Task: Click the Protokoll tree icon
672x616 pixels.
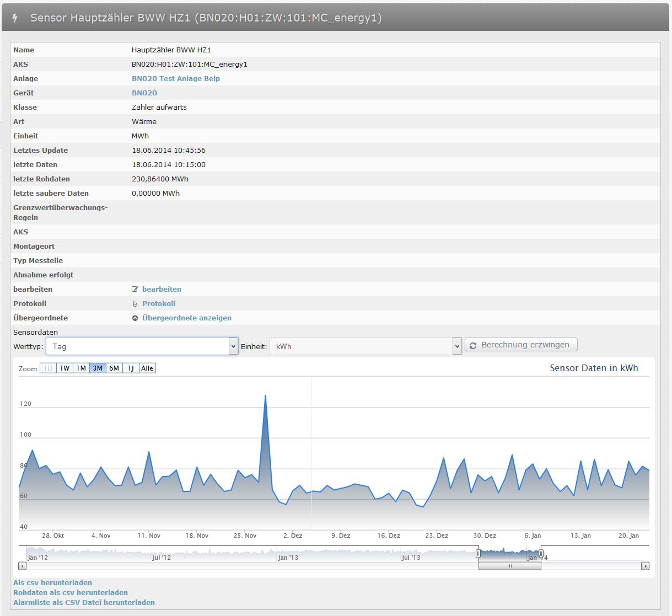Action: [x=135, y=303]
